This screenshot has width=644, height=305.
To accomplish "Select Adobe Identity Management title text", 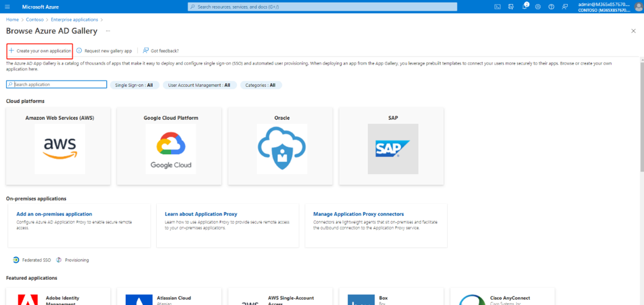I will point(63,300).
